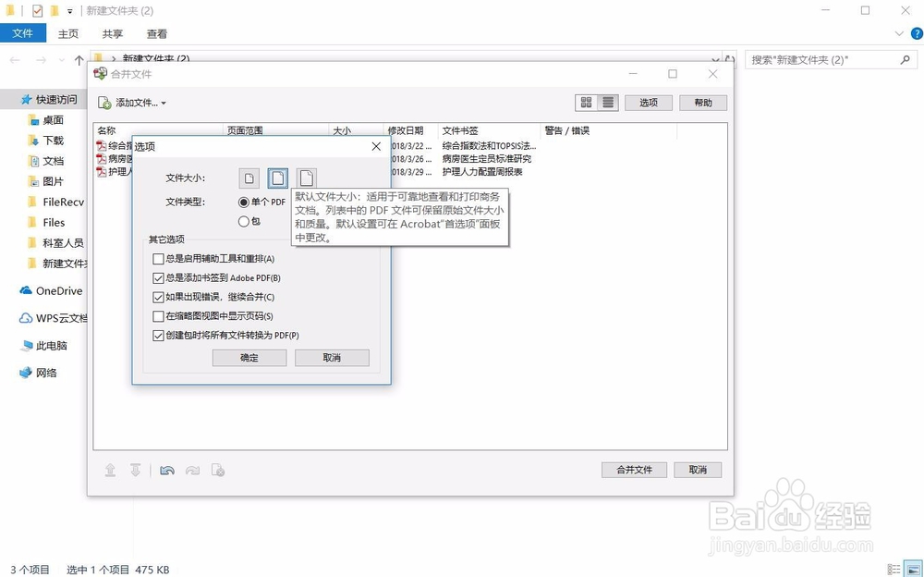The width and height of the screenshot is (924, 577).
Task: Switch to the 共享 ribbon tab
Action: [x=112, y=33]
